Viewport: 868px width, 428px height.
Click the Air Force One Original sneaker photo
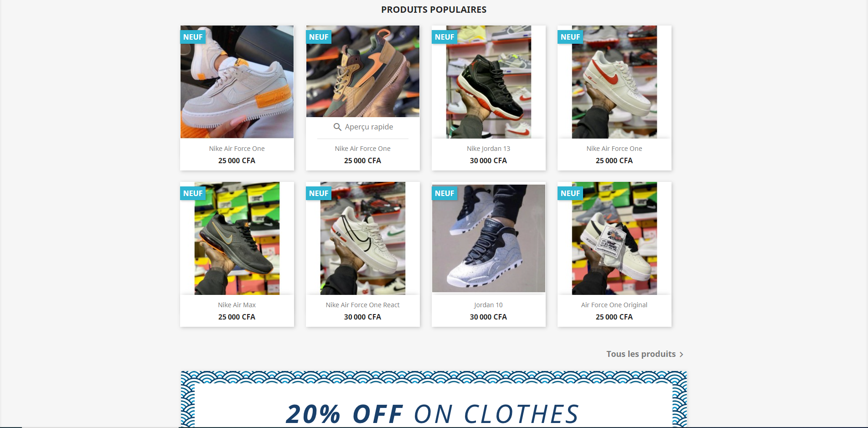coord(614,238)
